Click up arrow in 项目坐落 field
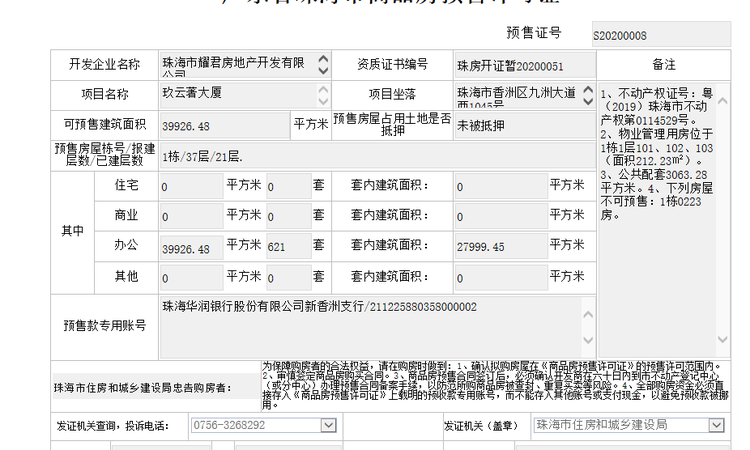The image size is (750, 450). click(588, 89)
